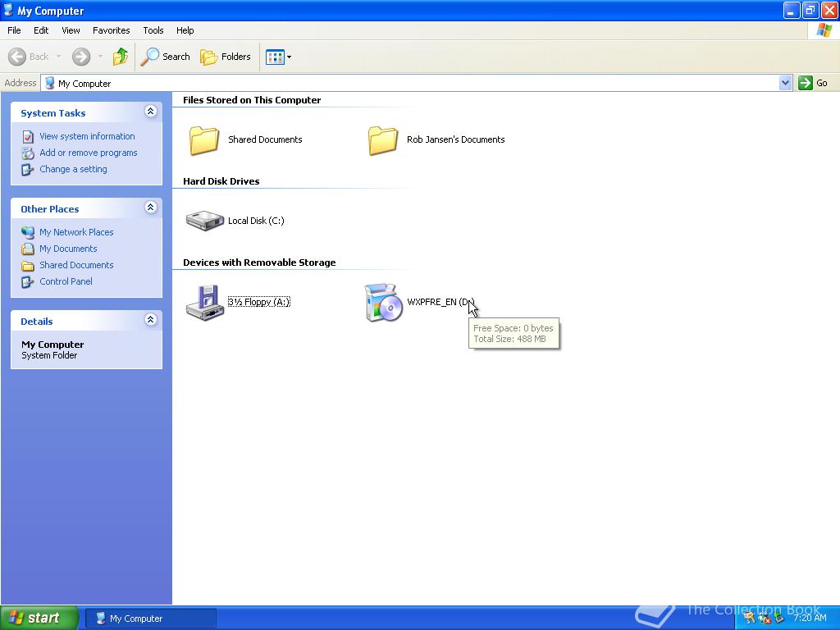Open the Favorites menu
Image resolution: width=840 pixels, height=630 pixels.
click(x=111, y=30)
